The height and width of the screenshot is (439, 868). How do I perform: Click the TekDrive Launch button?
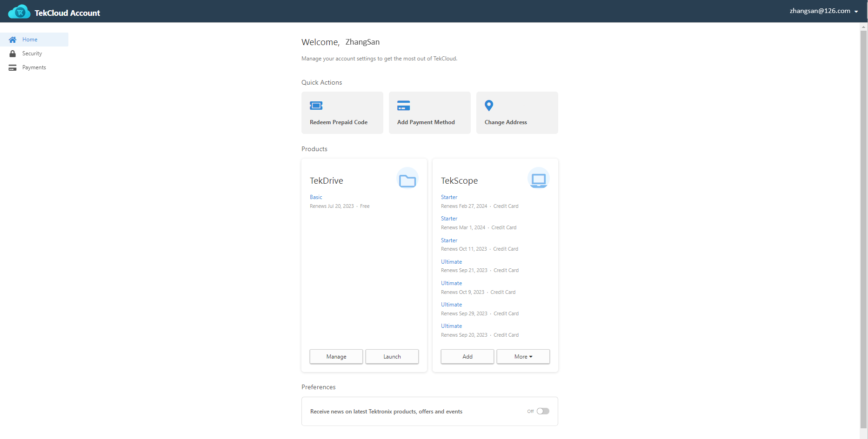392,357
